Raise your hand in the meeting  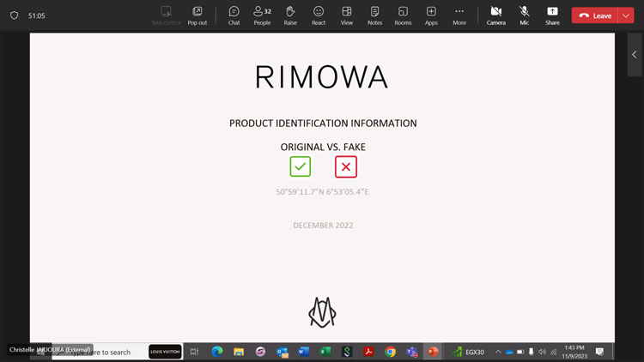pyautogui.click(x=290, y=15)
